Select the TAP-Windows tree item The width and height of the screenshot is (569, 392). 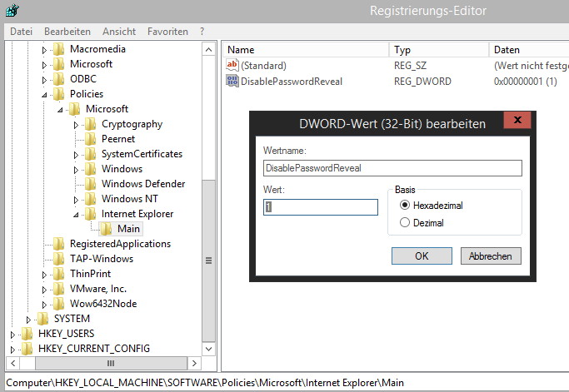click(102, 259)
